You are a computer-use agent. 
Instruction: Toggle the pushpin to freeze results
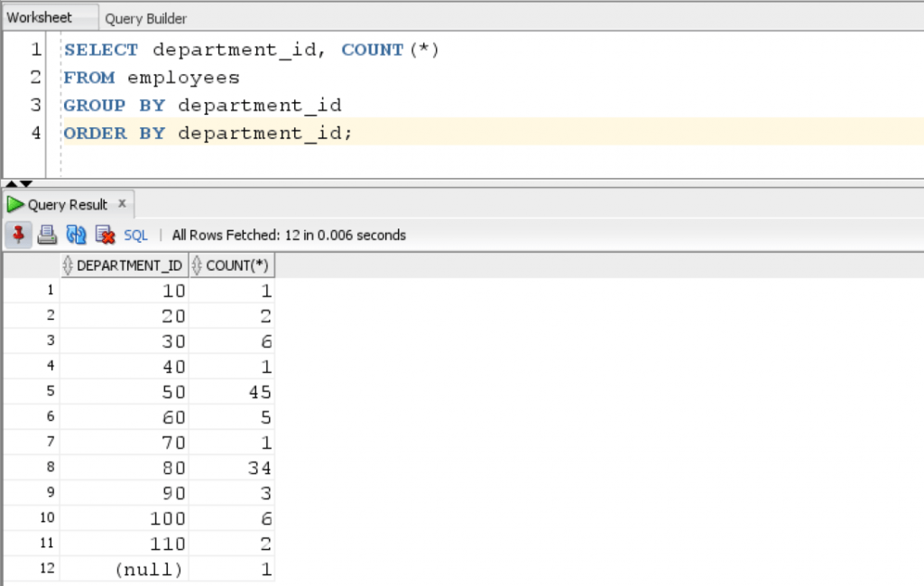[16, 235]
